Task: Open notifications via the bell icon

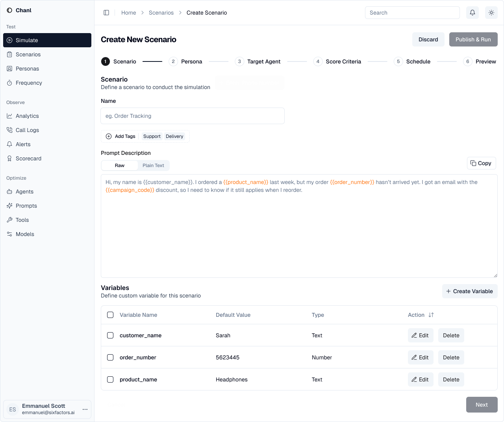Action: coord(472,12)
